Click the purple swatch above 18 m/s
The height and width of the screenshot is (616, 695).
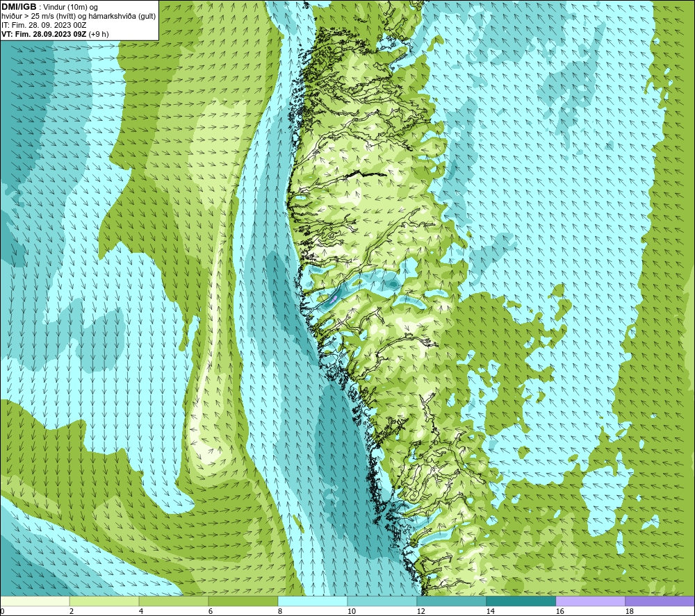(660, 601)
